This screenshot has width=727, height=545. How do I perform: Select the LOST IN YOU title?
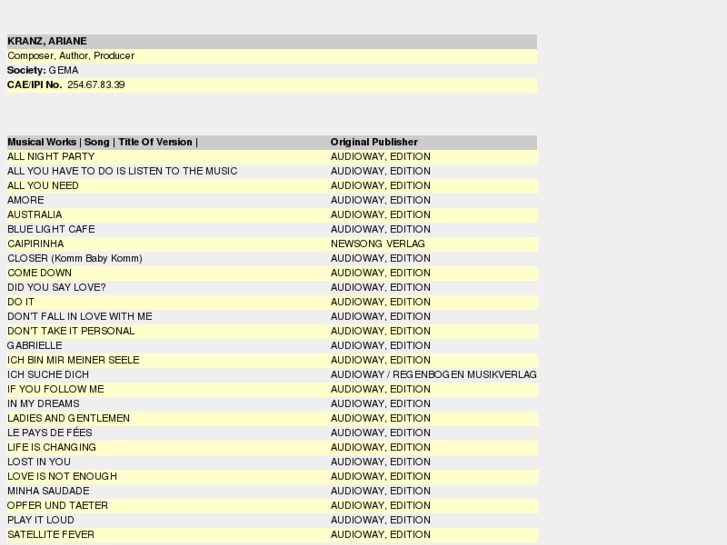[x=39, y=462]
